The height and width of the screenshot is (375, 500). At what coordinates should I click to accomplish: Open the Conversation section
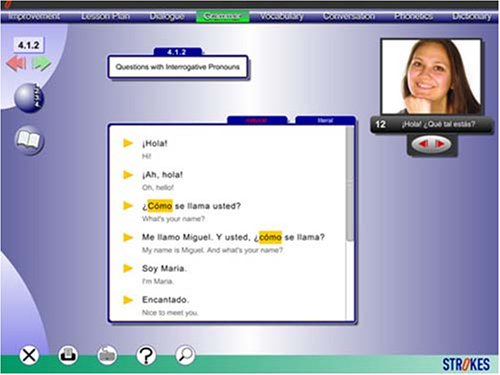pos(349,16)
